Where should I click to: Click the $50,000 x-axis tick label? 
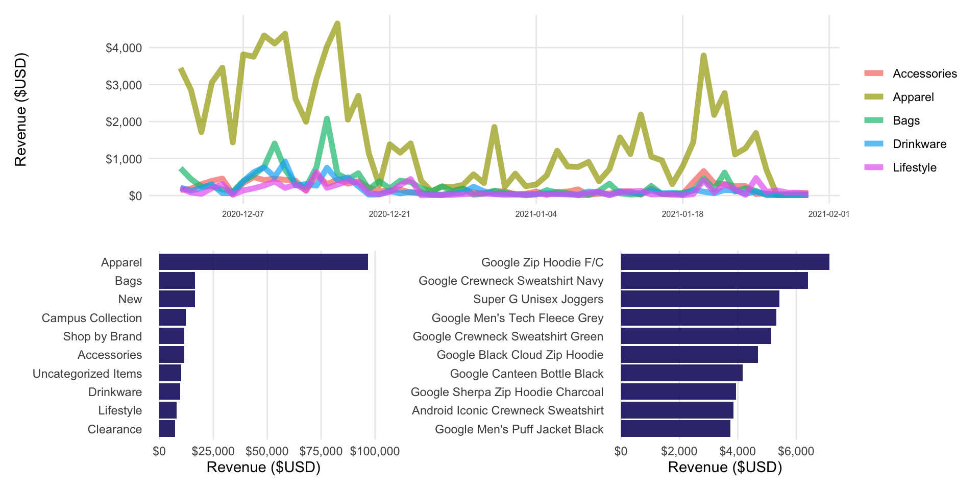[x=267, y=451]
